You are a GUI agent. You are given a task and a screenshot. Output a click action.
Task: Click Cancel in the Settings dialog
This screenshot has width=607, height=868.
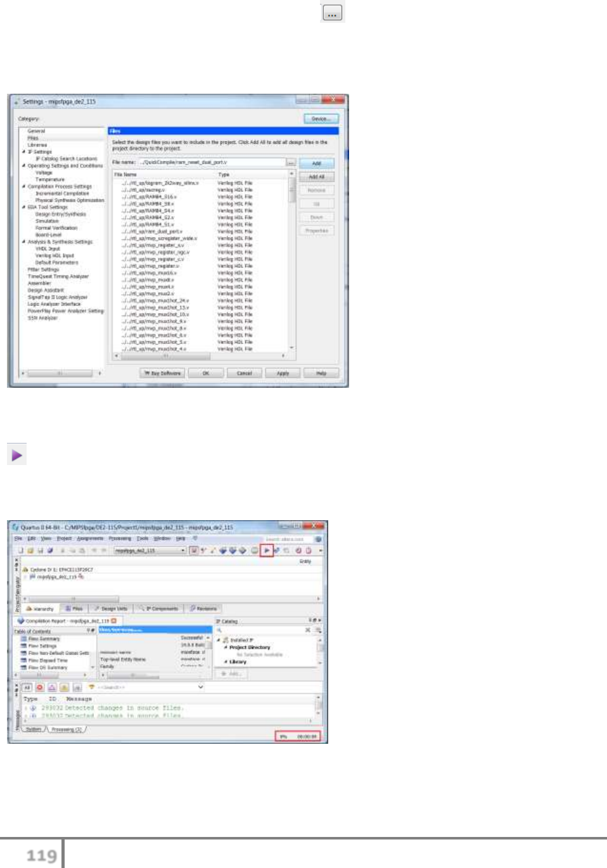tap(245, 373)
